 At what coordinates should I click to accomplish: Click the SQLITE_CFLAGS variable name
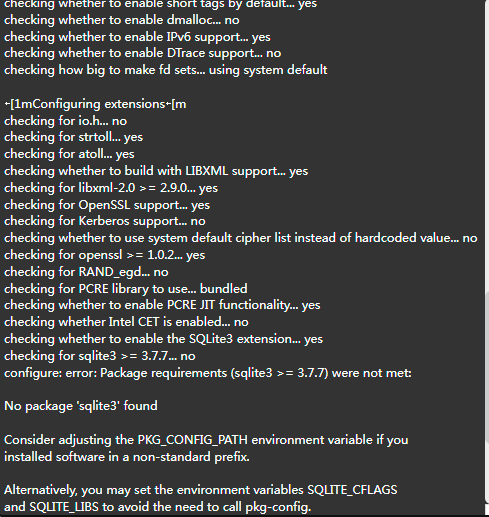352,490
